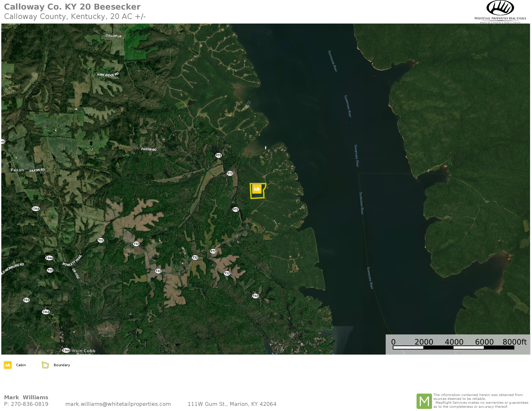Click the Kirk Ridge Rd label
Screen dimensions: 532x411
[x=108, y=74]
